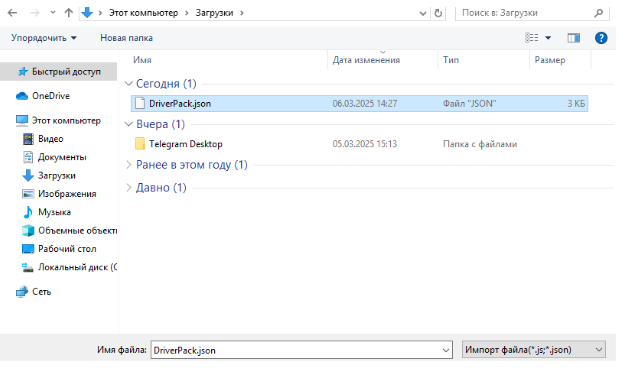This screenshot has height=371, width=625.
Task: Open the 'Упорядочить' menu
Action: pos(44,38)
